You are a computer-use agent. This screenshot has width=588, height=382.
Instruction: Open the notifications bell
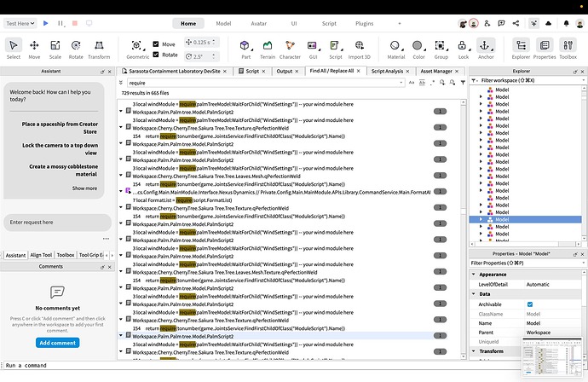click(x=566, y=23)
